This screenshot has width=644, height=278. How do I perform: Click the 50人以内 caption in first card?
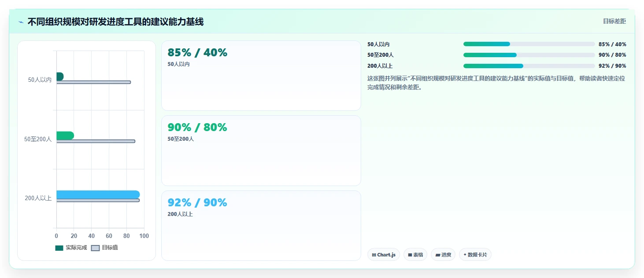tap(178, 64)
